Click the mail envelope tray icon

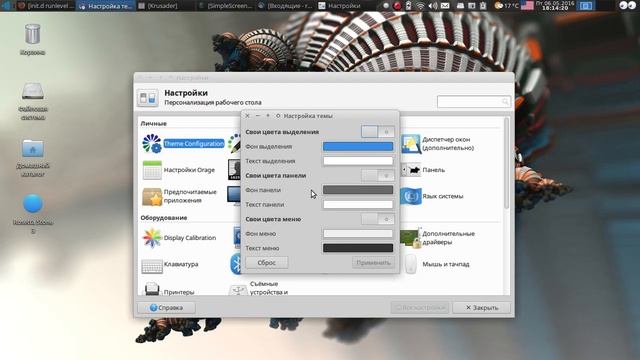[445, 6]
